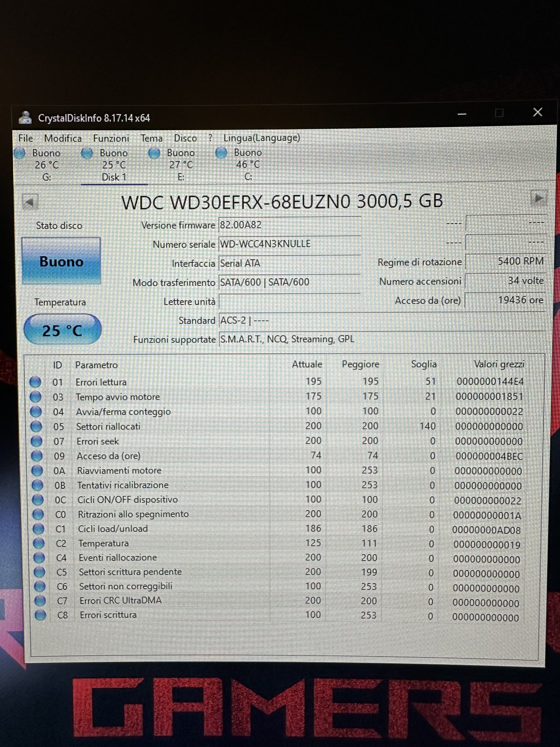
Task: Open the Lingua(Language) menu
Action: tap(261, 138)
